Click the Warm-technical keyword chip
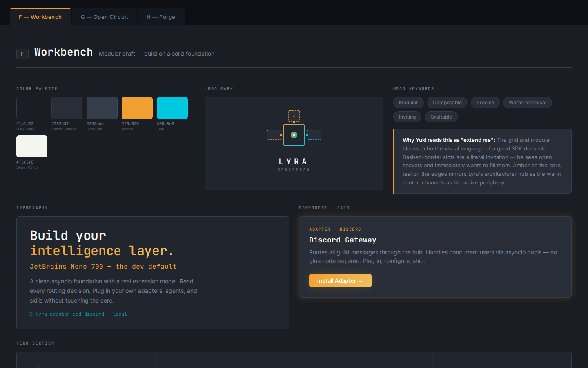The height and width of the screenshot is (368, 588). coord(527,103)
